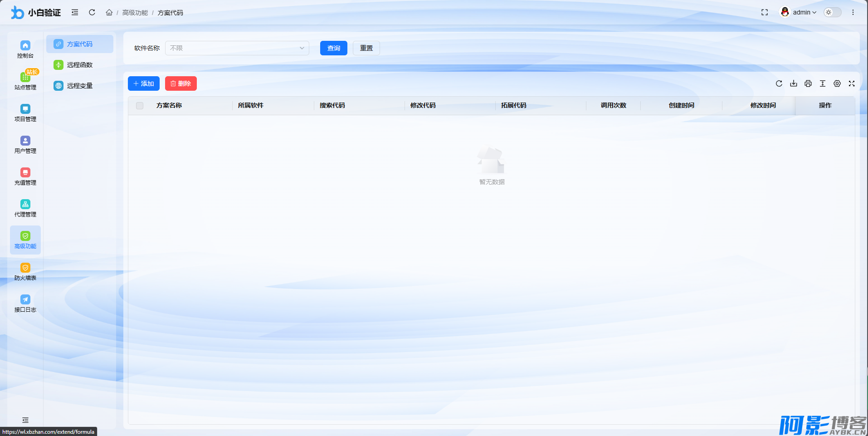
Task: Click the 查询 search button
Action: point(333,48)
